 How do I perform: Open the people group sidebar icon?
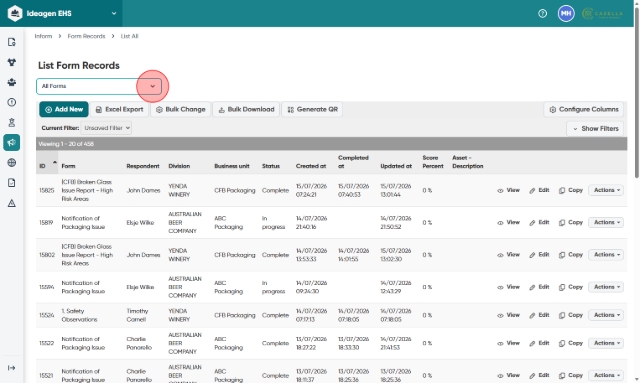click(x=11, y=82)
